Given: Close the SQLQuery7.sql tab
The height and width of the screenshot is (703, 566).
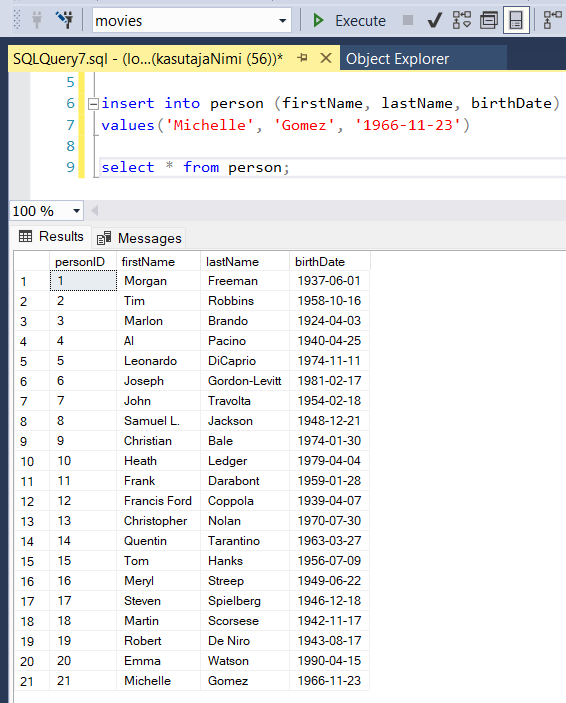Looking at the screenshot, I should pyautogui.click(x=326, y=58).
